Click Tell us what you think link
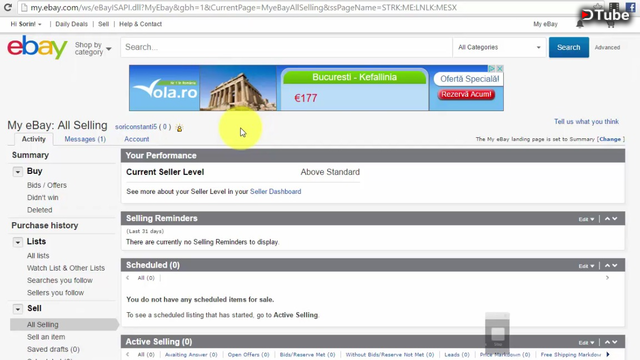Image resolution: width=640 pixels, height=360 pixels. coord(586,122)
